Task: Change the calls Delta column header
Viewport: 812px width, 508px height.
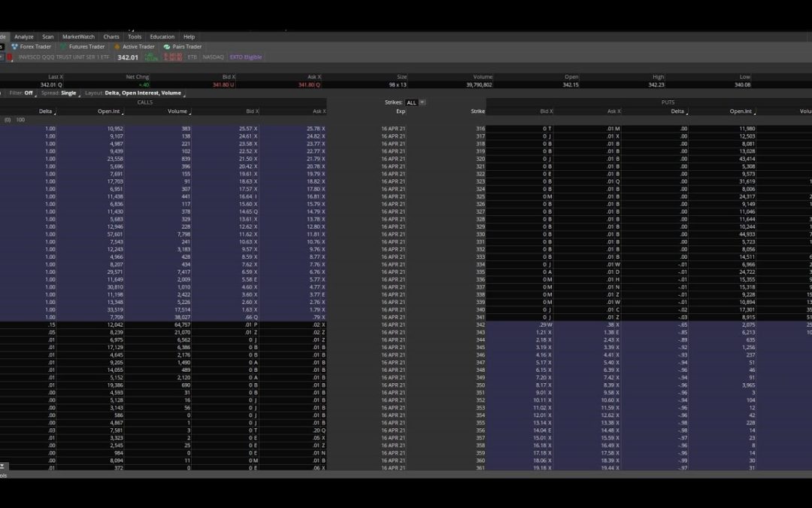Action: click(x=46, y=111)
